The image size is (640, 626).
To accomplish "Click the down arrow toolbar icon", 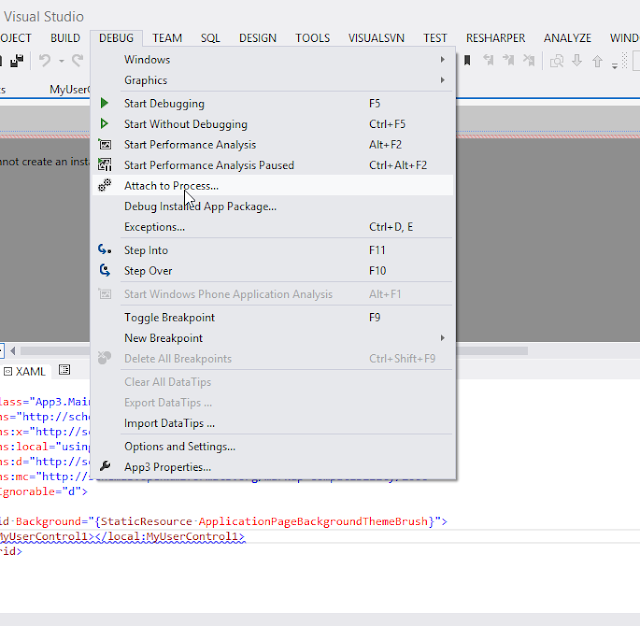I will click(577, 61).
